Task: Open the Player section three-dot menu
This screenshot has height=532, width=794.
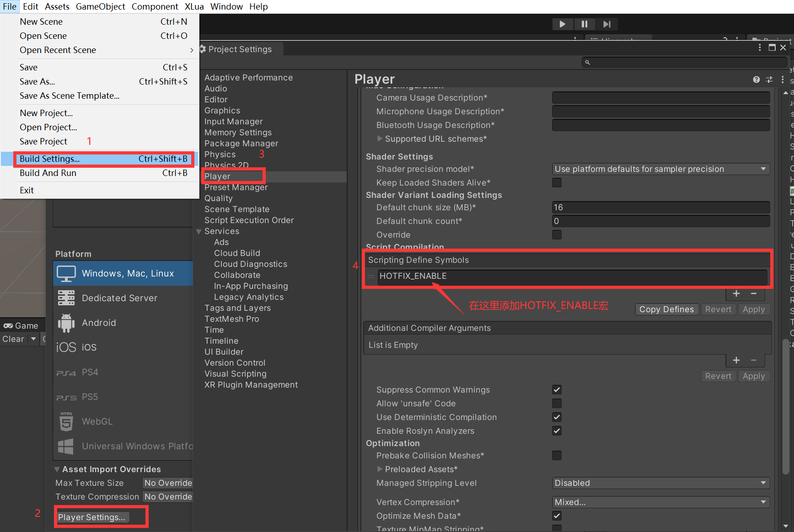Action: pos(783,80)
